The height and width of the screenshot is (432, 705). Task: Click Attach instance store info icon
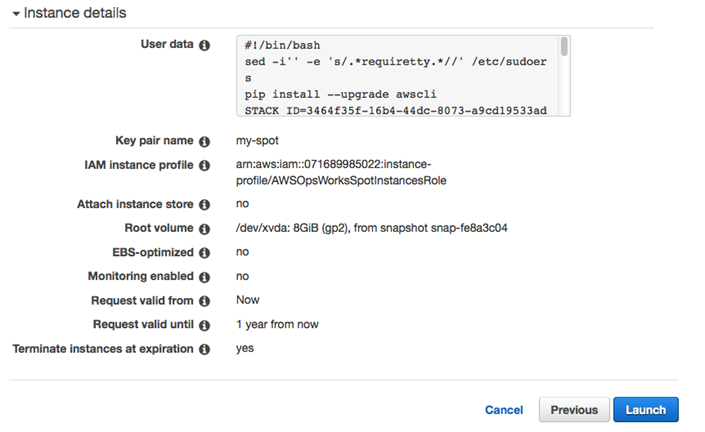click(x=204, y=205)
